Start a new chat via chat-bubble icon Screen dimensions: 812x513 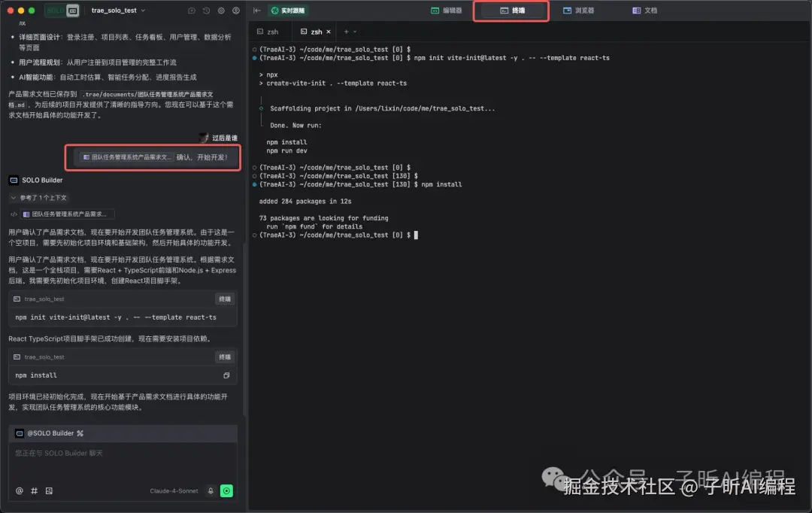(x=192, y=11)
